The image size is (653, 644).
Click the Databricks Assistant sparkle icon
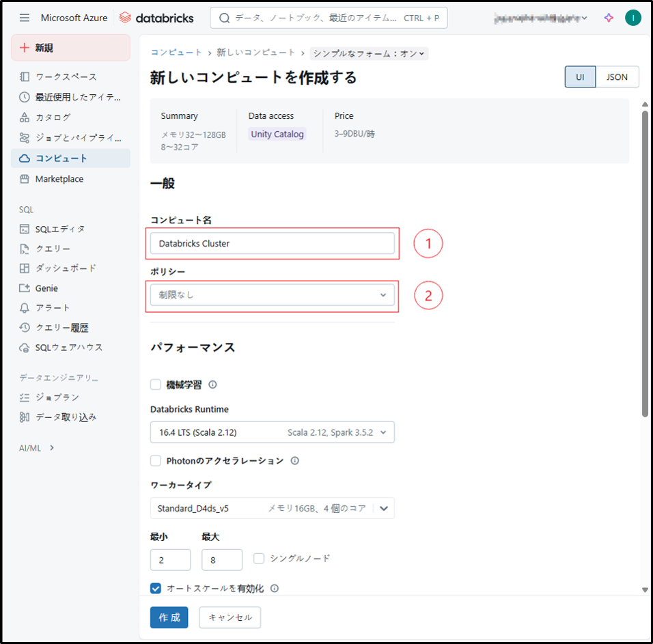point(609,18)
